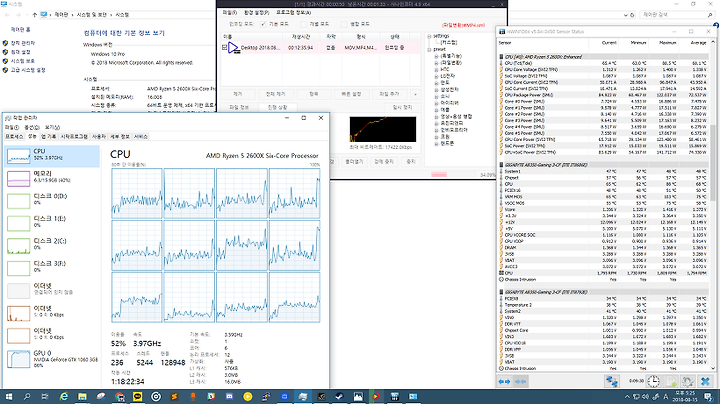This screenshot has height=404, width=720.
Task: Switch to the 시작프로그램 tab in Task Manager
Action: tap(74, 137)
